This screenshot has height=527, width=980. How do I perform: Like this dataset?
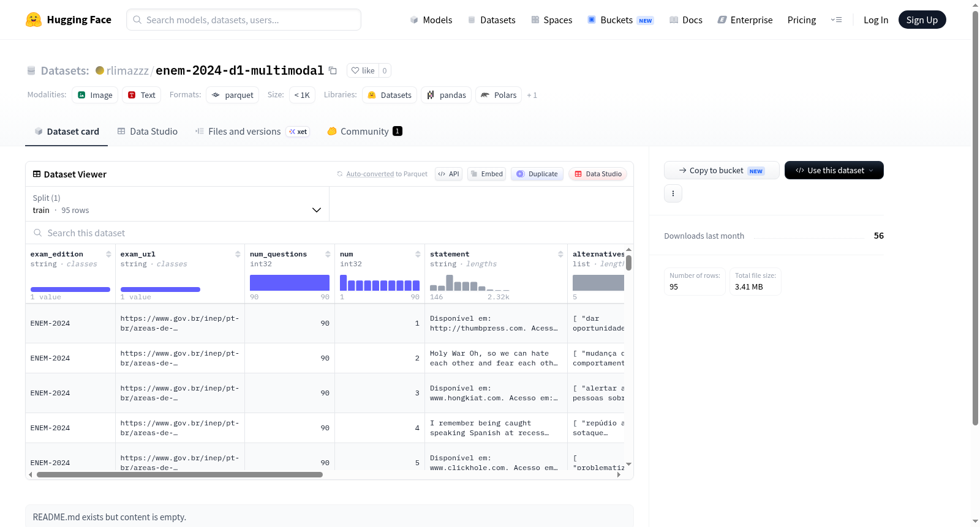tap(363, 70)
